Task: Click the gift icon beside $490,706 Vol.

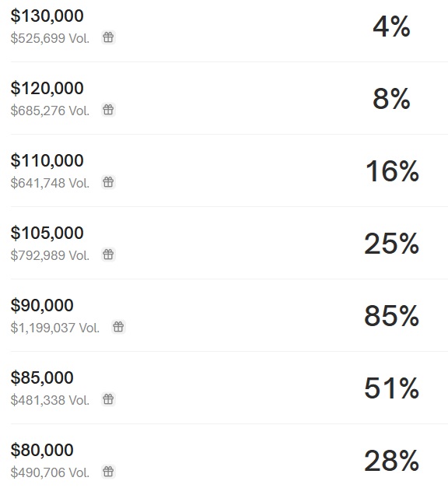Action: click(x=108, y=472)
